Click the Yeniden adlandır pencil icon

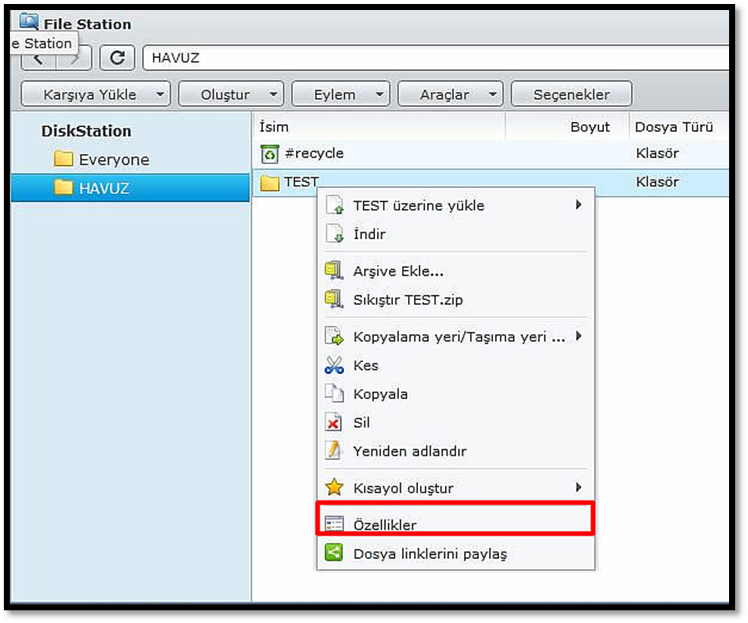tap(334, 451)
